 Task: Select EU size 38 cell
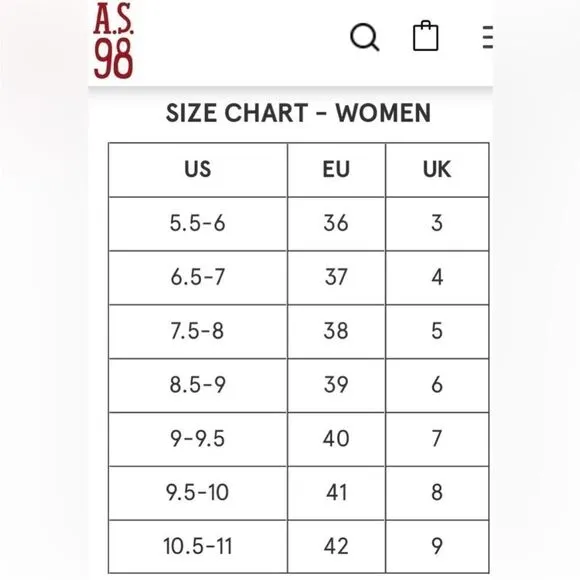click(336, 331)
